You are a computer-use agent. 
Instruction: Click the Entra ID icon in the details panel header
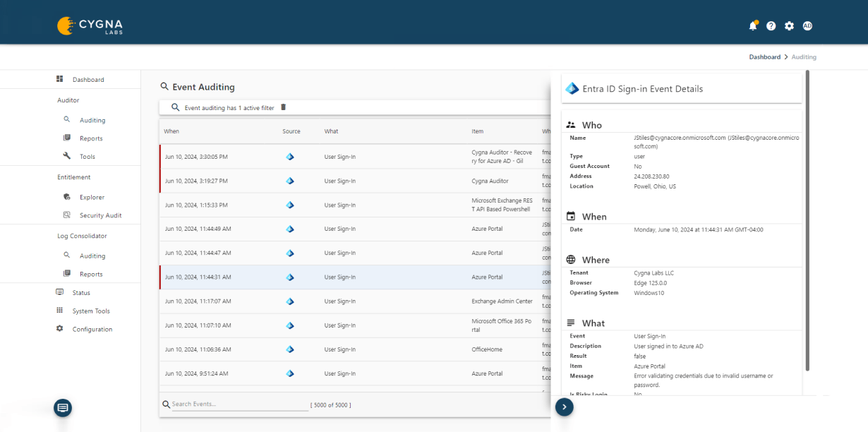point(572,88)
